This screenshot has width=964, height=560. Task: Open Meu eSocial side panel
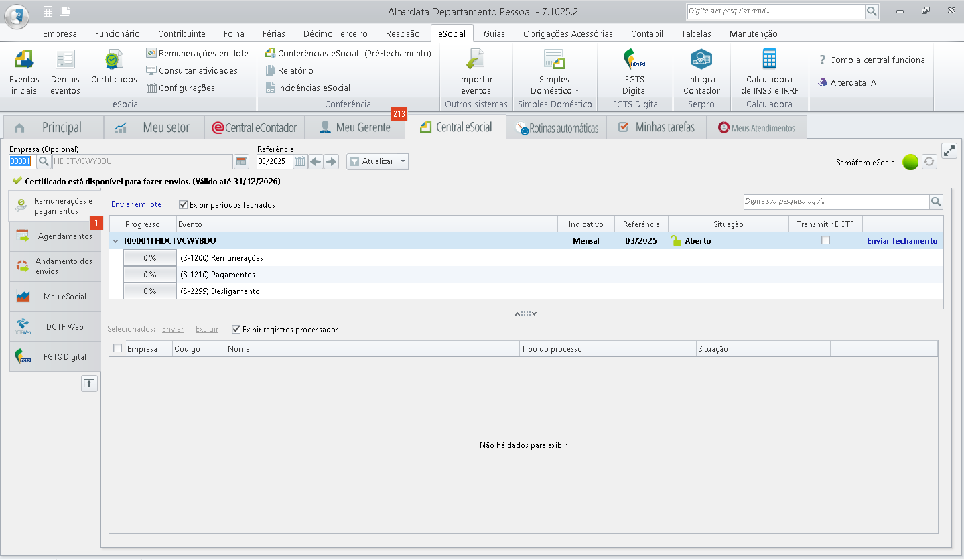[56, 296]
